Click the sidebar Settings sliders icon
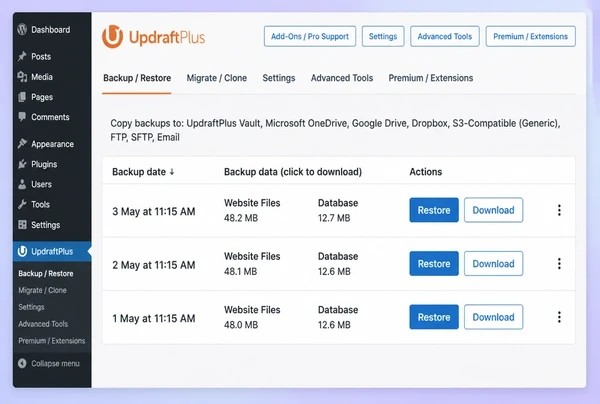Viewport: 600px width, 404px height. (22, 225)
